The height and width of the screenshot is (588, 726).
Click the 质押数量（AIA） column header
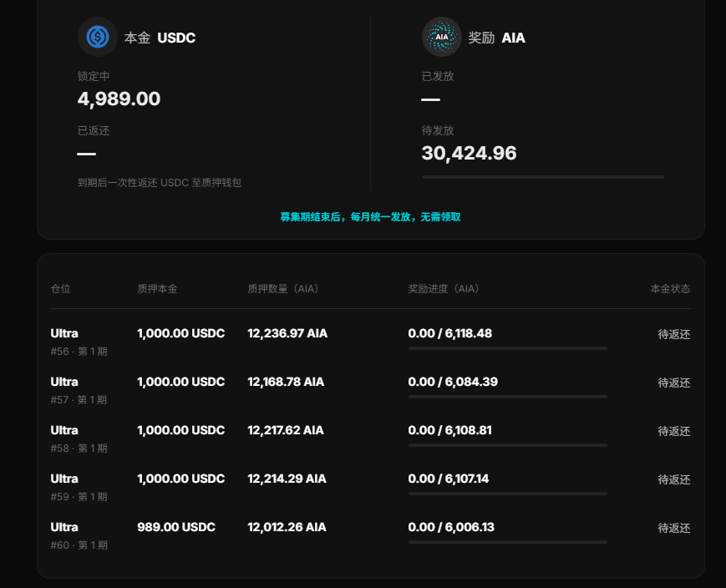tap(285, 289)
